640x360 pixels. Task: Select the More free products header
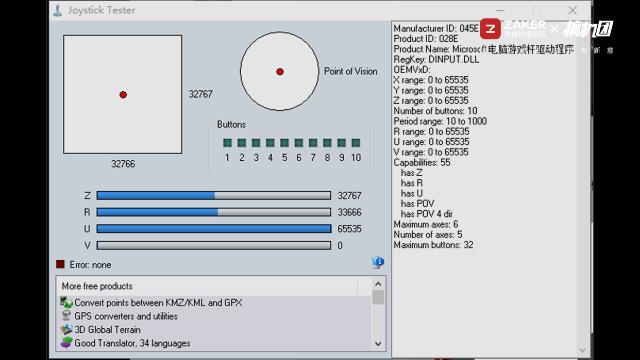click(x=207, y=286)
